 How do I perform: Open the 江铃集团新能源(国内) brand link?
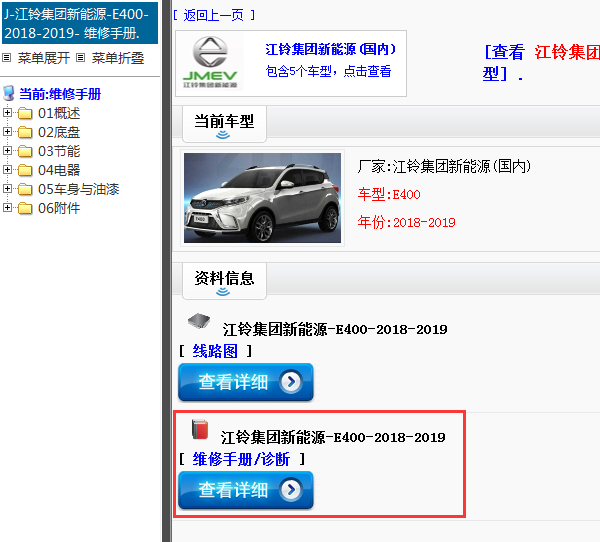[331, 49]
